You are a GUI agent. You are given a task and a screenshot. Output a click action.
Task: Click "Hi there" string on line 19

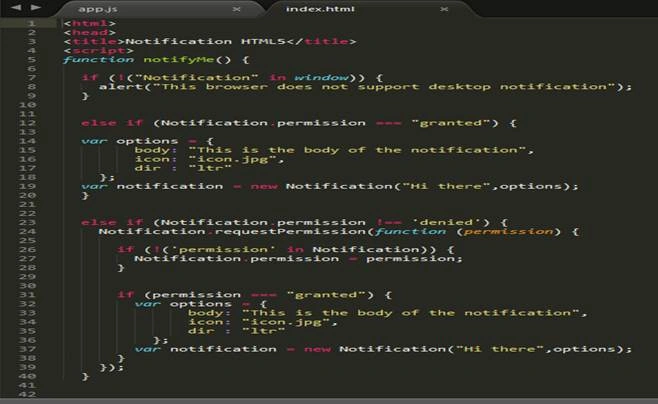pos(446,186)
